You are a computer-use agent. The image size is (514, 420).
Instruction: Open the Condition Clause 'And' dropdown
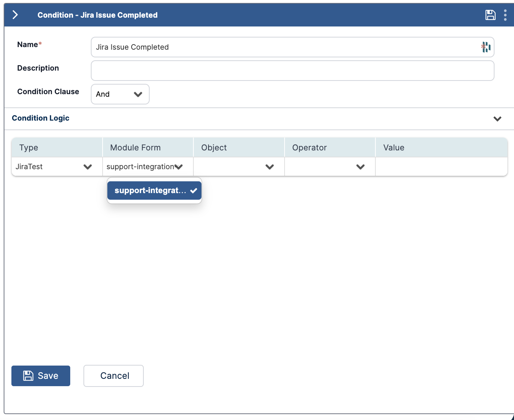(x=120, y=94)
